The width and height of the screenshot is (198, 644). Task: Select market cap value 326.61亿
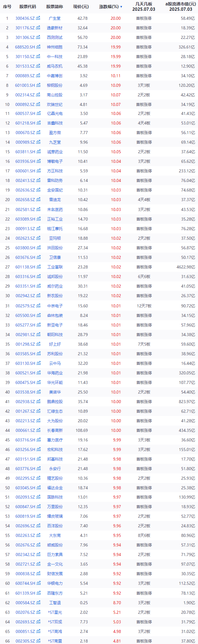pos(187,47)
